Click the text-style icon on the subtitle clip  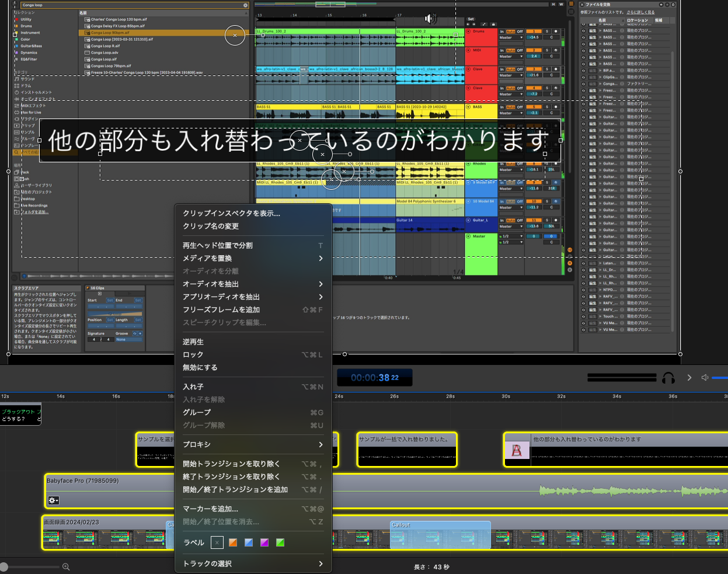[x=517, y=451]
